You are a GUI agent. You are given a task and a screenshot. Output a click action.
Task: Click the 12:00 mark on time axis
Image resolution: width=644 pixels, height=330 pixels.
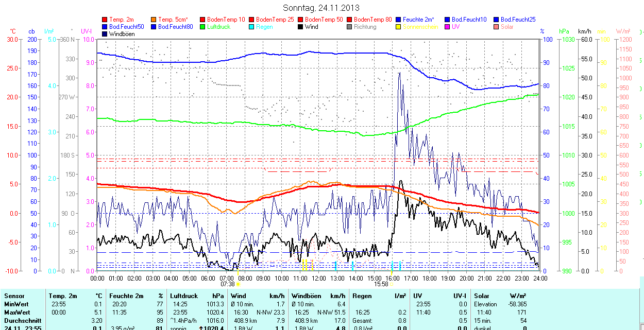click(319, 278)
